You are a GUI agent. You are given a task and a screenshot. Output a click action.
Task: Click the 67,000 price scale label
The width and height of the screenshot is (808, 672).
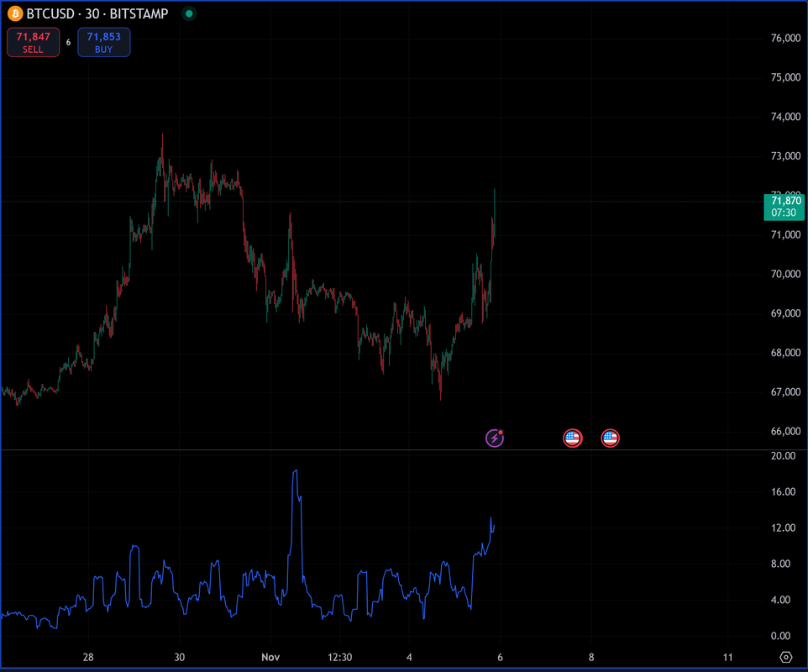coord(785,392)
